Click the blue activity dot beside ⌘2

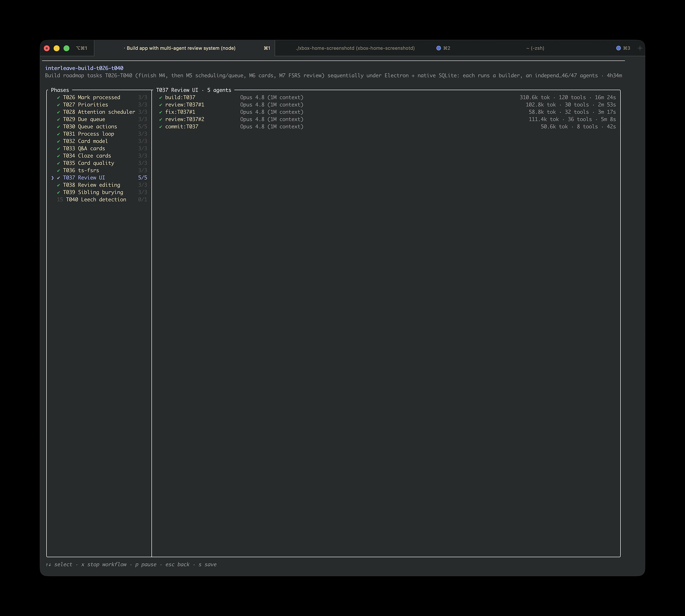[438, 48]
